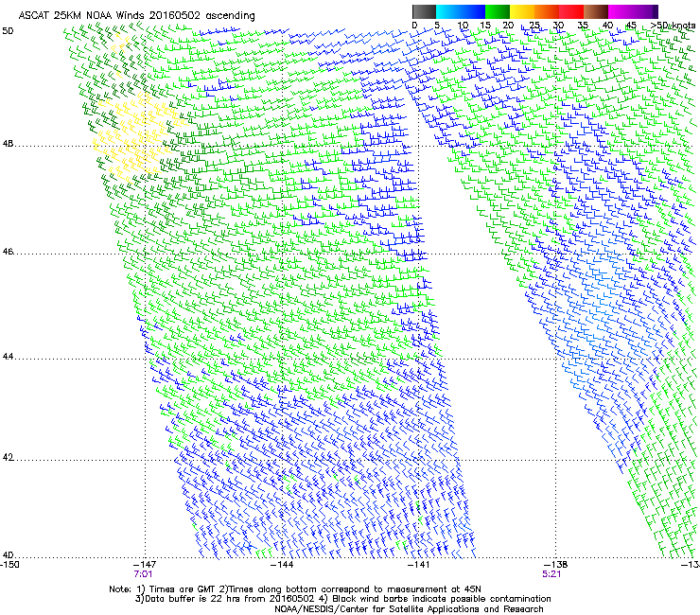The image size is (700, 615).
Task: Click the yellow 20-25 knots legend swatch
Action: coord(522,11)
